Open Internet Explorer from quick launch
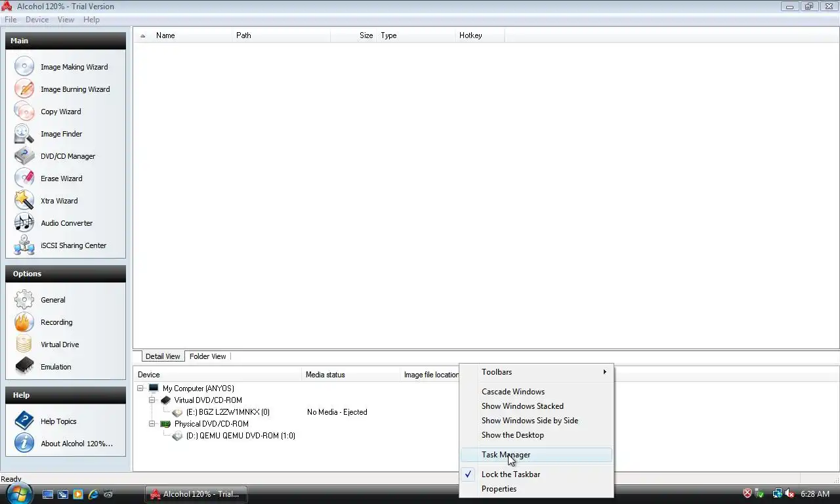Viewport: 840px width, 504px height. click(x=93, y=494)
